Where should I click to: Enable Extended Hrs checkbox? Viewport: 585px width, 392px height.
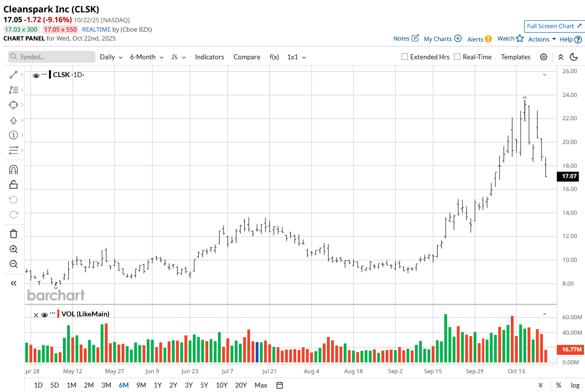(405, 57)
